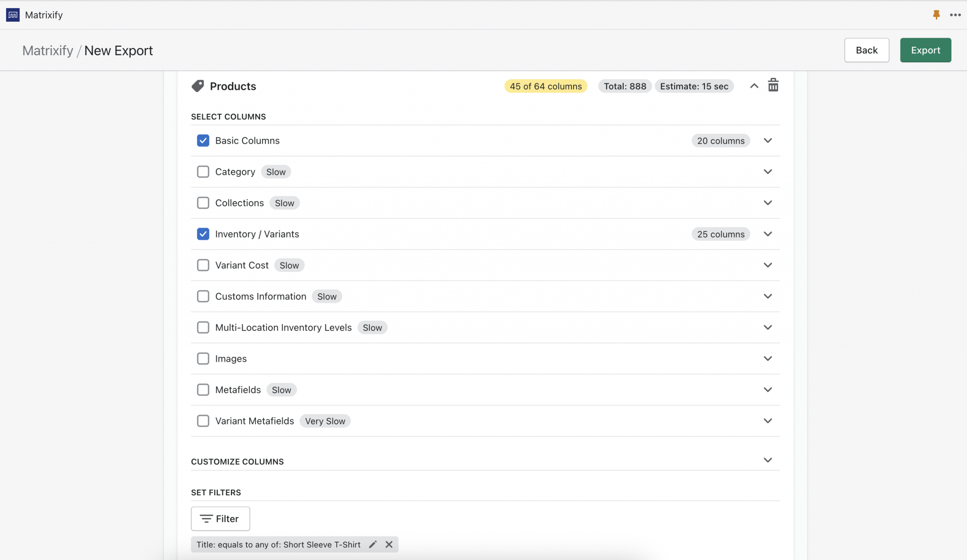Image resolution: width=967 pixels, height=560 pixels.
Task: Expand the Metafields column list
Action: coord(768,390)
